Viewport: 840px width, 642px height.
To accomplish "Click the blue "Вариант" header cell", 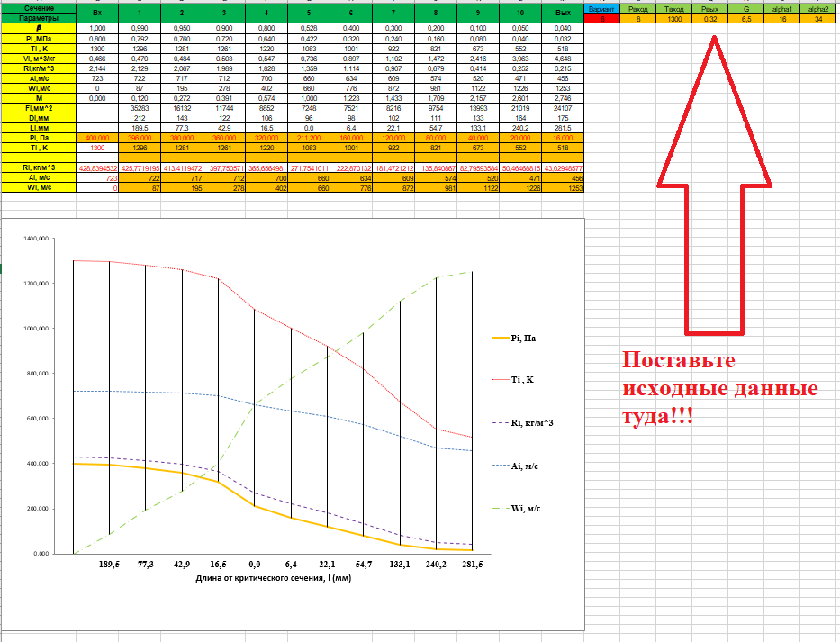I will [601, 9].
